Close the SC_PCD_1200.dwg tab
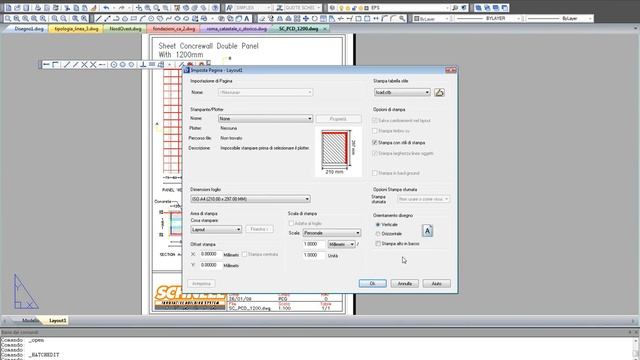Screen dimensions: 640x360 pos(325,29)
